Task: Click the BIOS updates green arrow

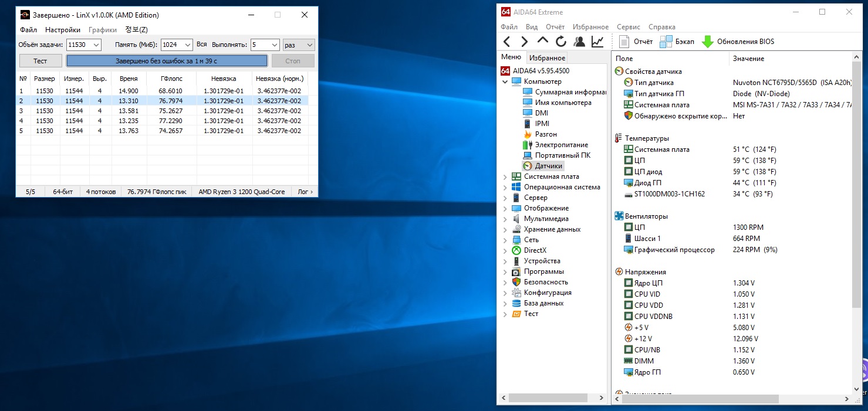Action: pos(708,42)
